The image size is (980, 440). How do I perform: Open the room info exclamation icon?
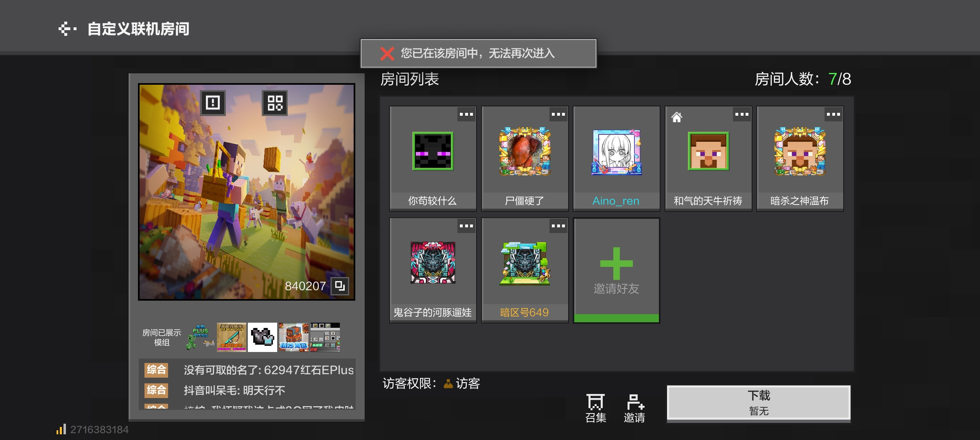(x=213, y=102)
